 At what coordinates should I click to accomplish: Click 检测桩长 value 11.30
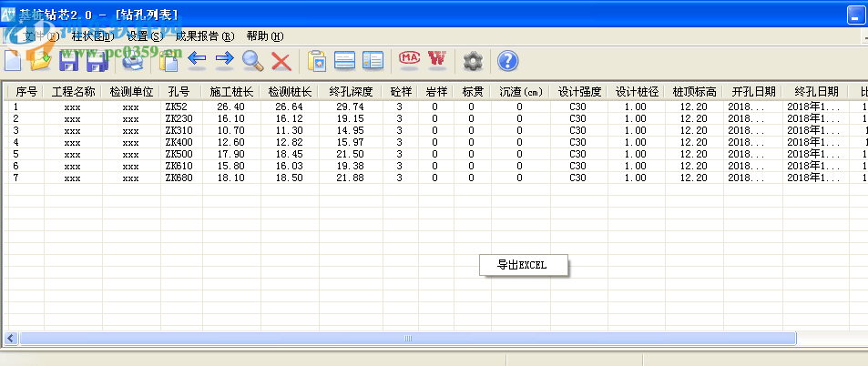[290, 130]
